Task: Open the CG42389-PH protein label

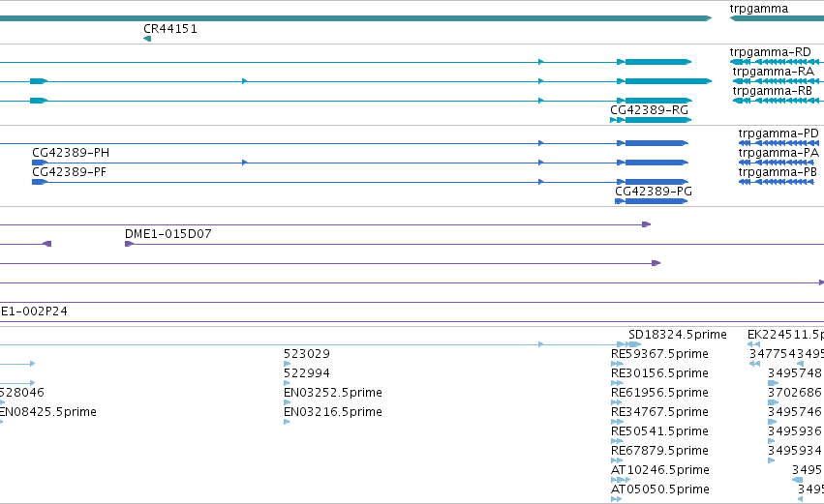Action: 71,153
